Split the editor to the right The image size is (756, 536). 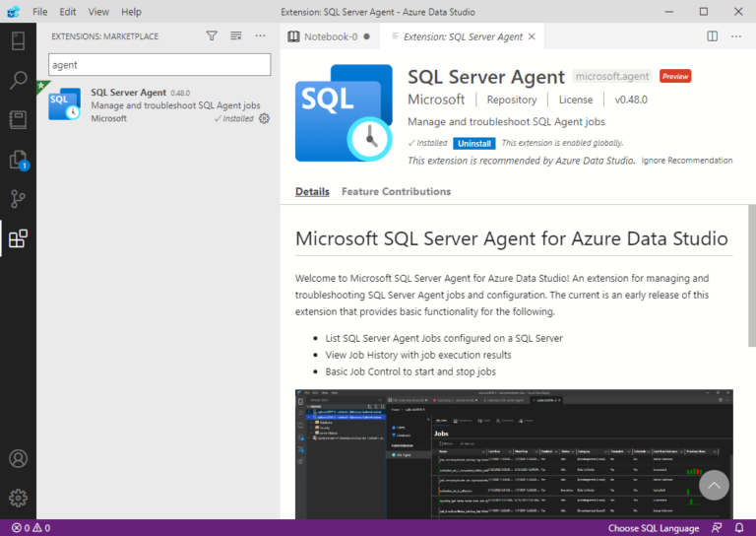point(712,36)
